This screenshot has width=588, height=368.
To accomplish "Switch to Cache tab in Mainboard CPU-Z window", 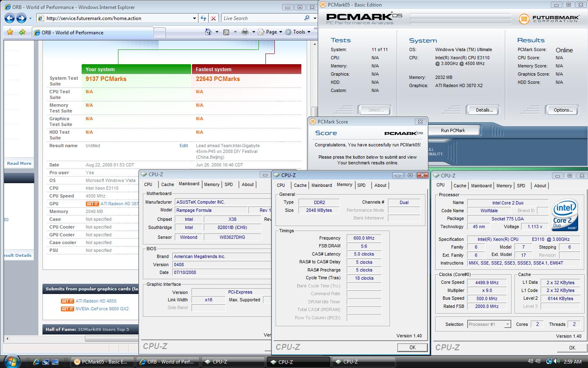I will pos(167,184).
